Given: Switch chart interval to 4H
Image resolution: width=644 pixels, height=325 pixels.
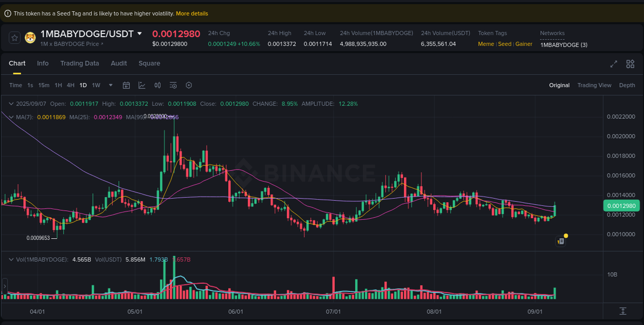Looking at the screenshot, I should coord(71,85).
